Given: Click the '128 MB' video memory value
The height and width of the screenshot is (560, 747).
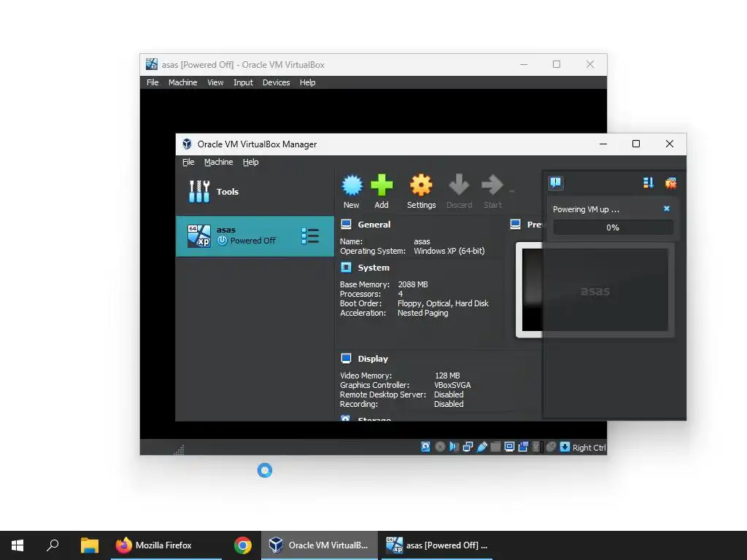Looking at the screenshot, I should click(447, 376).
